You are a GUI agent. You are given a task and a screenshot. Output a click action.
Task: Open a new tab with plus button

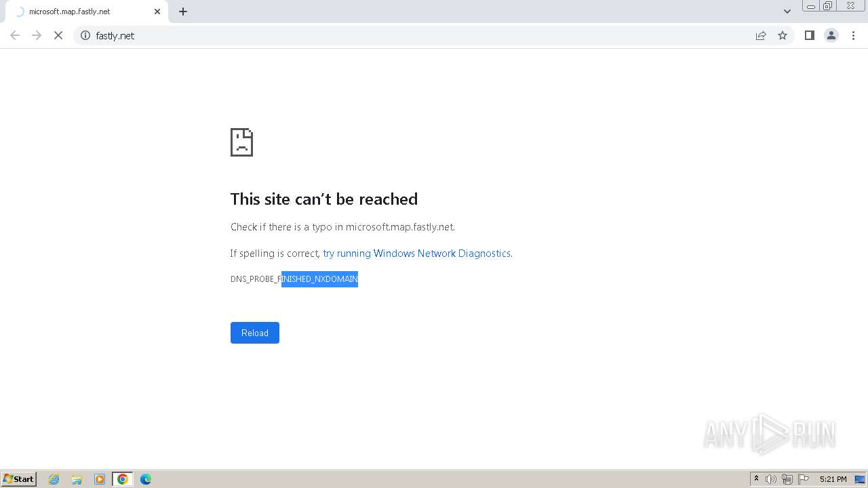point(183,12)
